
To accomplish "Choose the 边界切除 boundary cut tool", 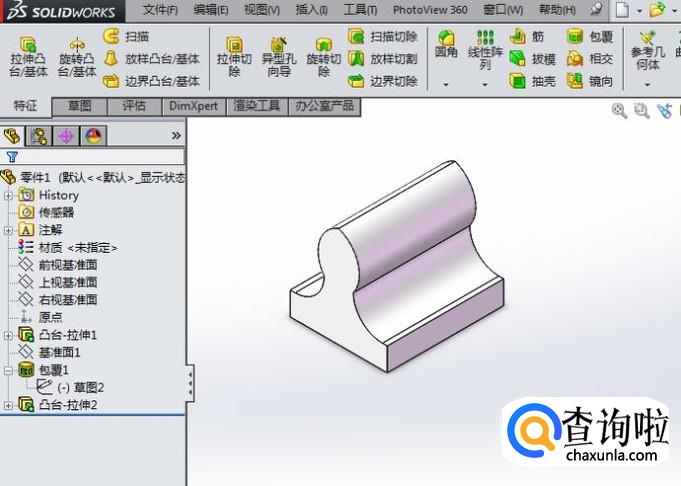I will tap(383, 81).
